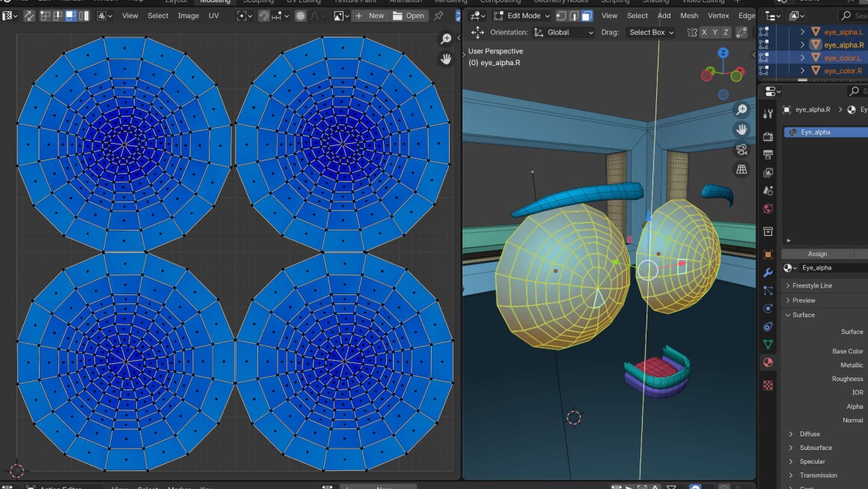
Task: Open the image browse dropdown
Action: (340, 16)
